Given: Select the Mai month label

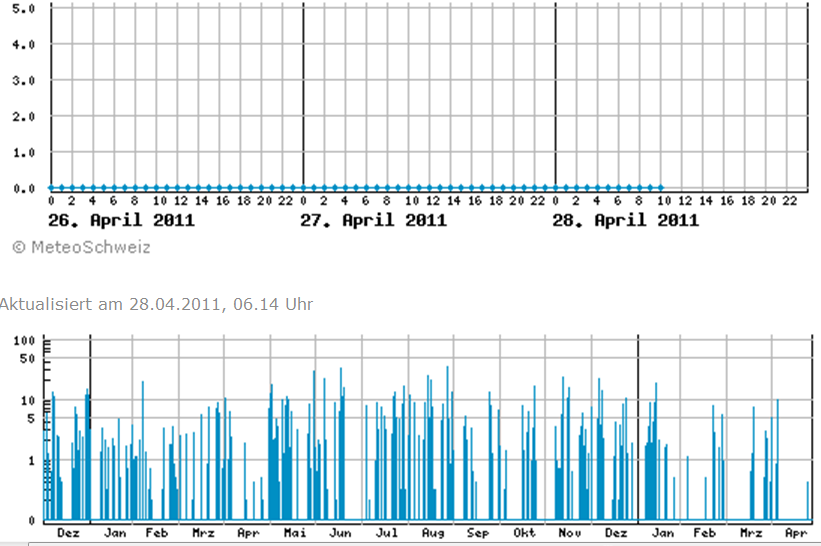Looking at the screenshot, I should [x=295, y=533].
